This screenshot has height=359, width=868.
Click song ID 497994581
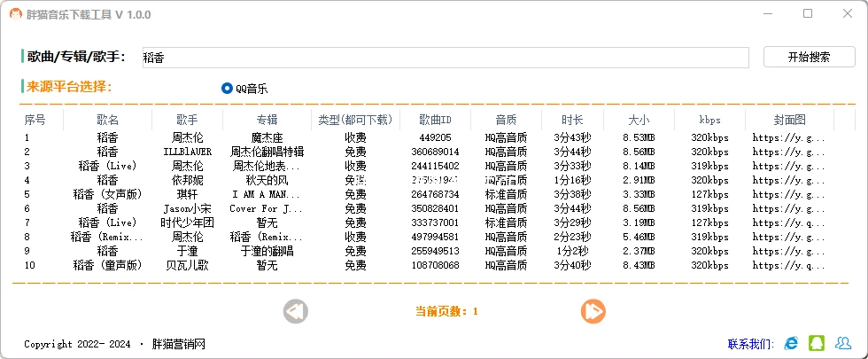point(435,238)
